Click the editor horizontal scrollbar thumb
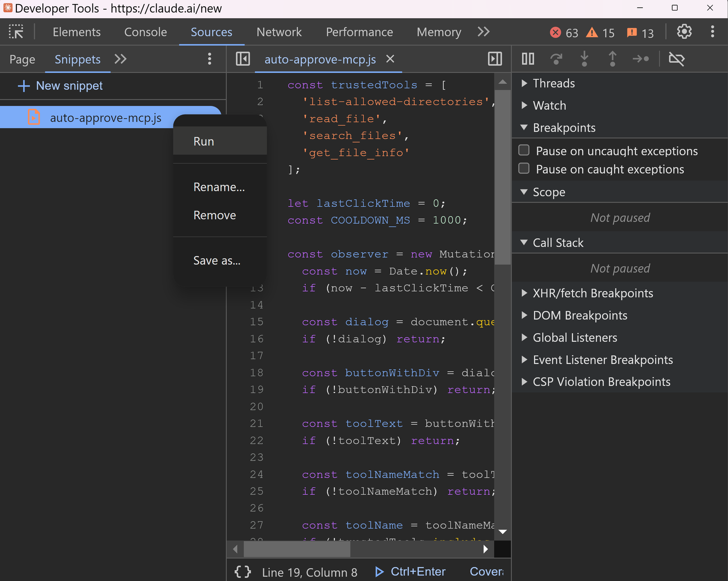This screenshot has height=581, width=728. tap(297, 549)
